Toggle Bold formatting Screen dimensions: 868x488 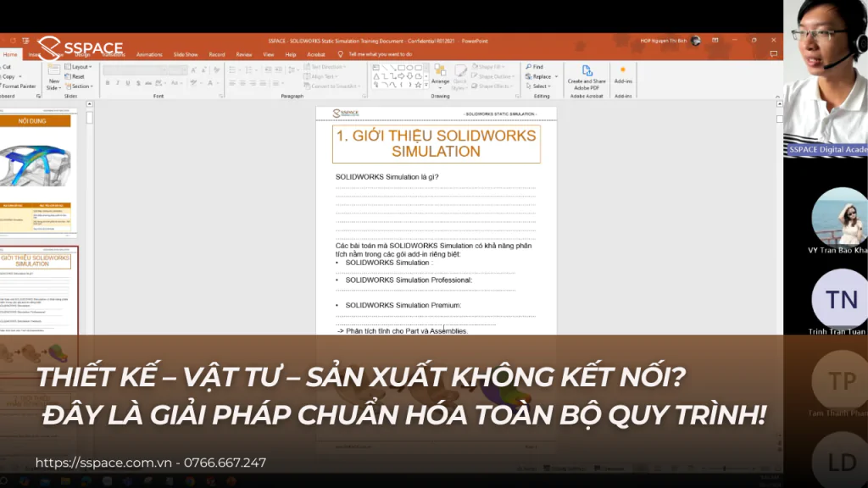click(108, 83)
